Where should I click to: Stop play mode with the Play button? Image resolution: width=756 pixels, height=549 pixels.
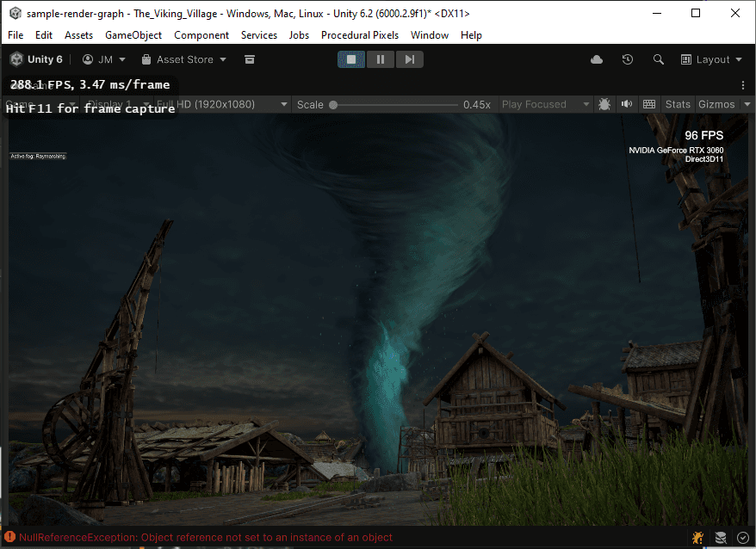[351, 59]
